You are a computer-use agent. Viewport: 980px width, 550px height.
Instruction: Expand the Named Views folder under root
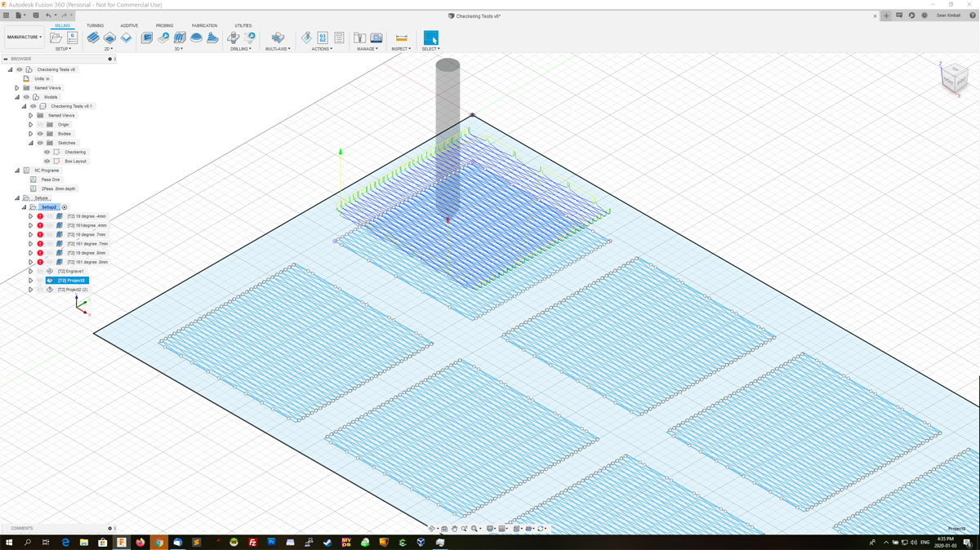coord(17,88)
